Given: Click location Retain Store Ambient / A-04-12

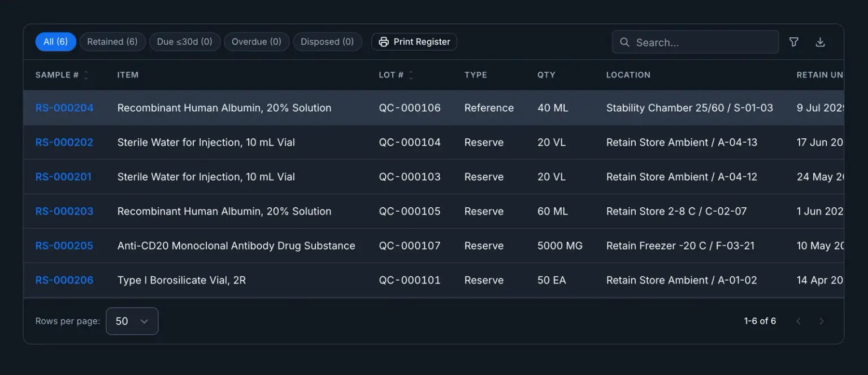Looking at the screenshot, I should coord(682,177).
